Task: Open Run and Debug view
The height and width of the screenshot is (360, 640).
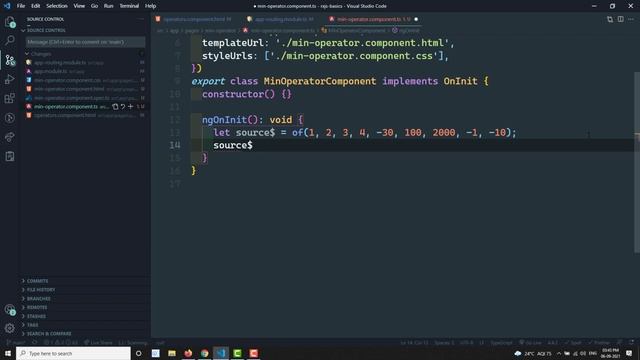Action: [10, 79]
